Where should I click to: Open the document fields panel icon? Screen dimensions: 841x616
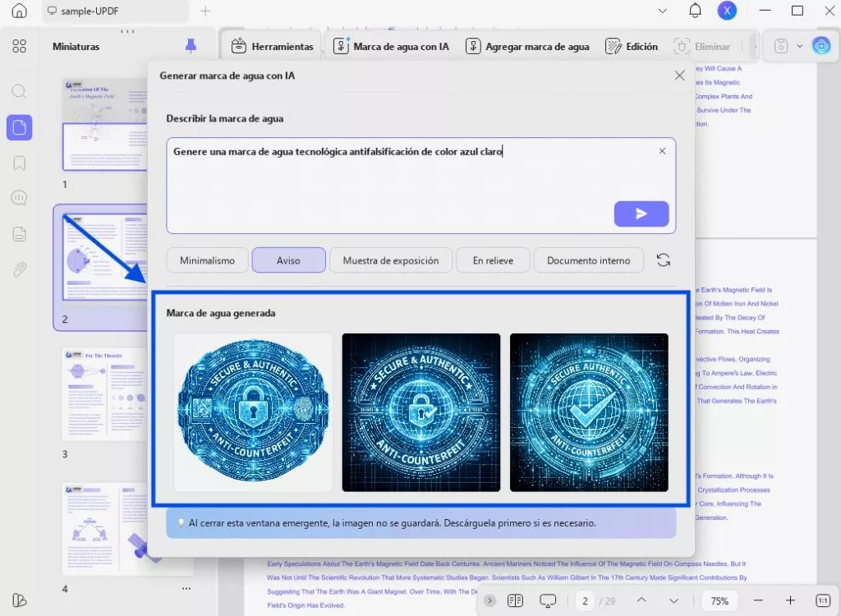tap(20, 234)
